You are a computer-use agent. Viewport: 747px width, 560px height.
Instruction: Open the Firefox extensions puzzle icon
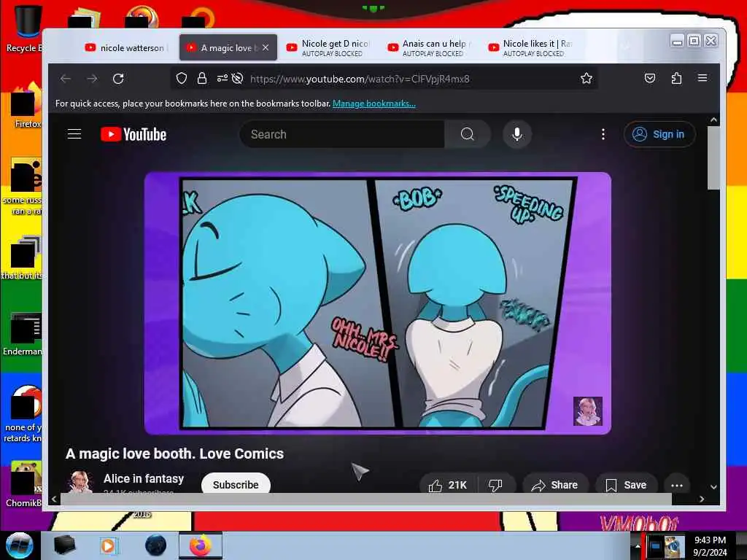pos(676,78)
